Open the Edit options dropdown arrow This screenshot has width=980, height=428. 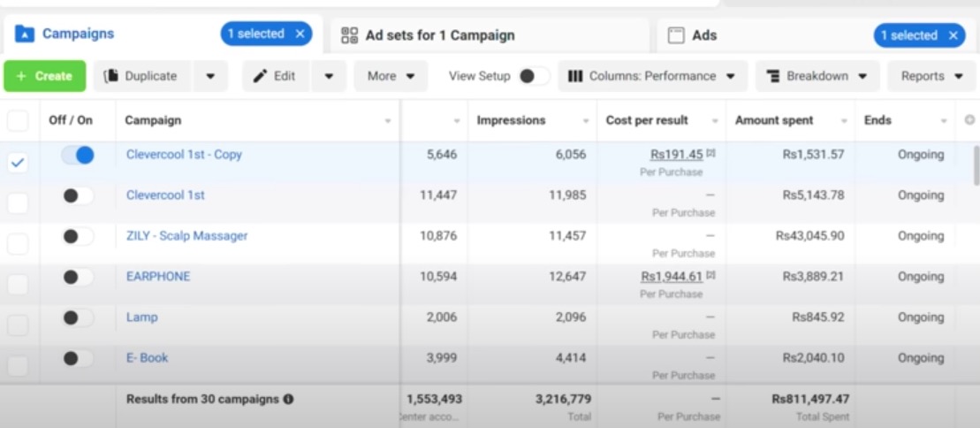[329, 76]
